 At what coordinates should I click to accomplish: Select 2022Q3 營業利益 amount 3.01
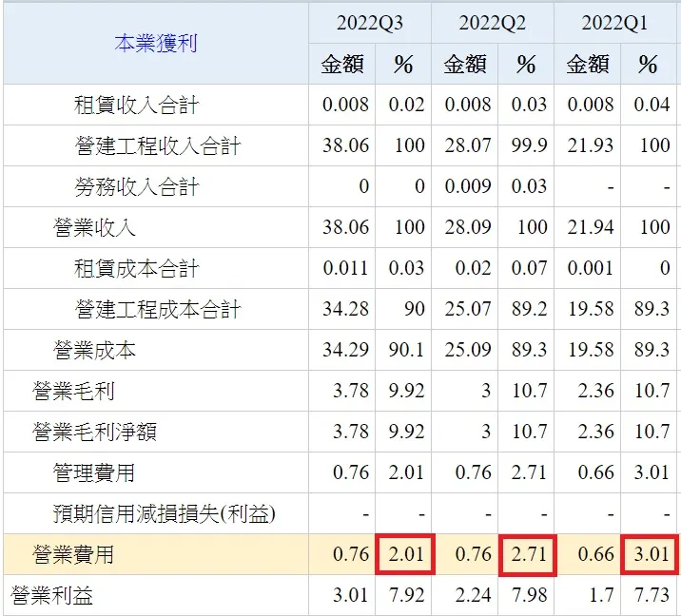tap(351, 595)
